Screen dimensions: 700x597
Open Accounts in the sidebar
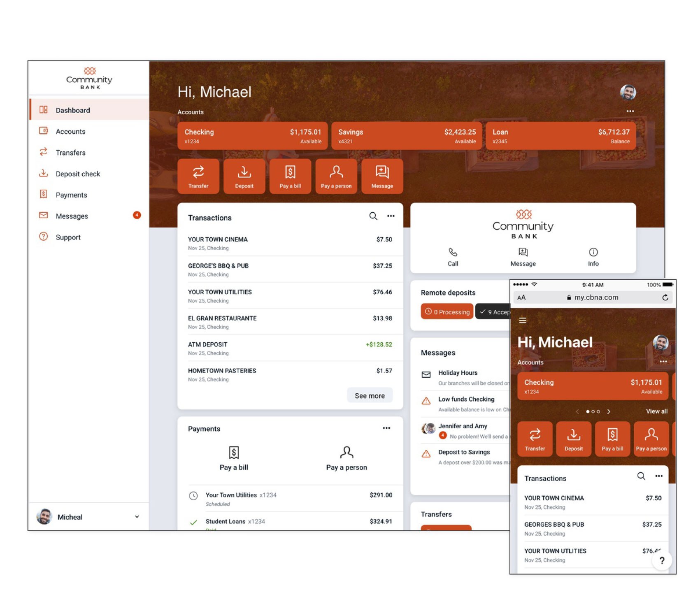[89, 131]
